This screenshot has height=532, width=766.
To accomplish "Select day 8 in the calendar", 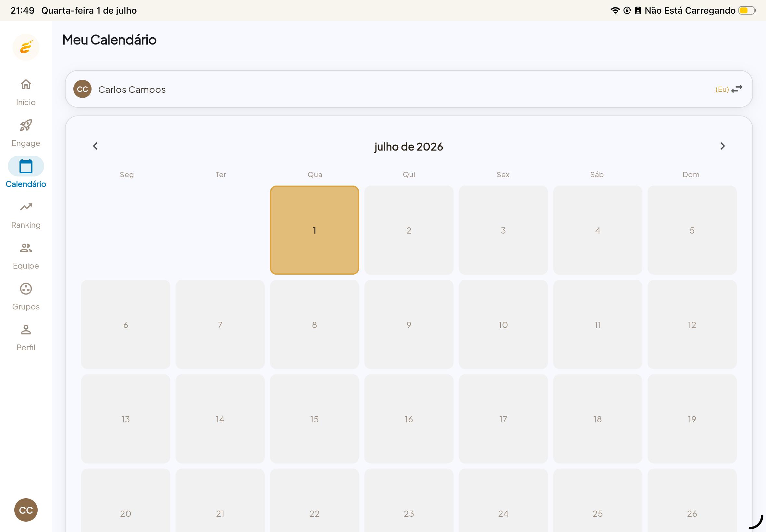I will point(315,325).
